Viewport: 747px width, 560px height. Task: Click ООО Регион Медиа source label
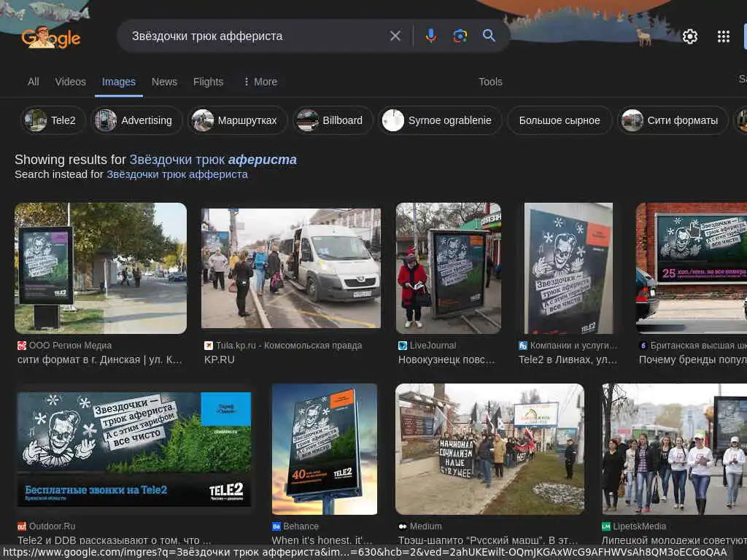[x=70, y=346]
